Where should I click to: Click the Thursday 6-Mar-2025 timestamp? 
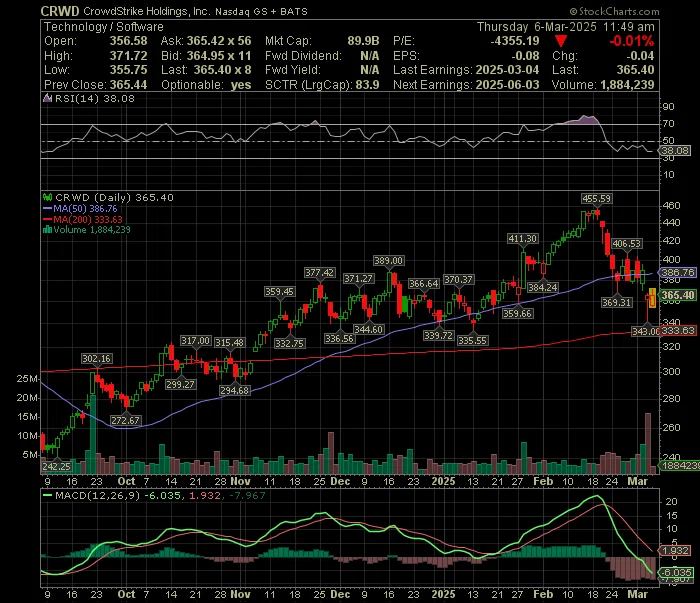coord(566,27)
